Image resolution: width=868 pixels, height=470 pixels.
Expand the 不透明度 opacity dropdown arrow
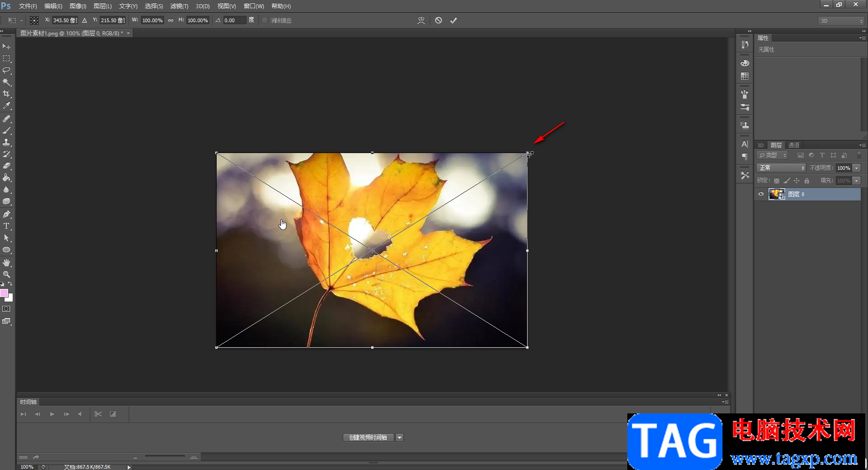[x=856, y=168]
